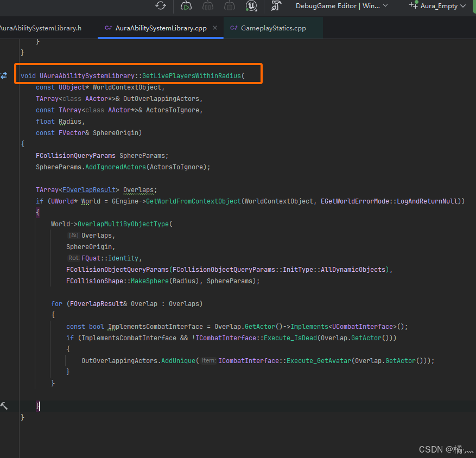Click FQuat::Identity argument
476x458 pixels.
(x=110, y=258)
